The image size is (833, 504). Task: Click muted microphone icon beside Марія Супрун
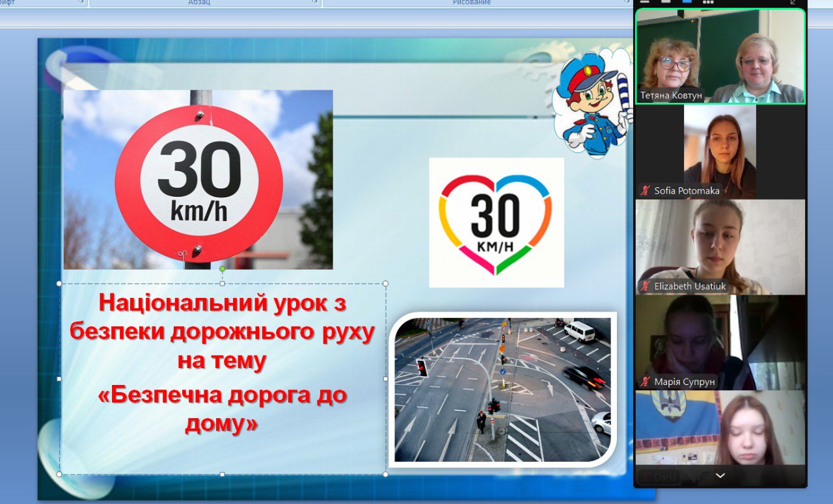point(645,381)
